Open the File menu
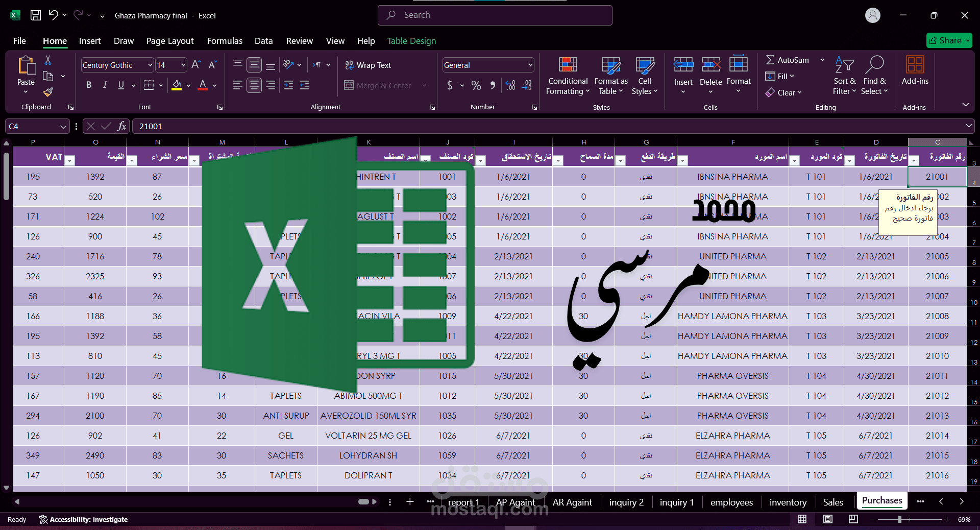The height and width of the screenshot is (530, 980). click(x=19, y=41)
